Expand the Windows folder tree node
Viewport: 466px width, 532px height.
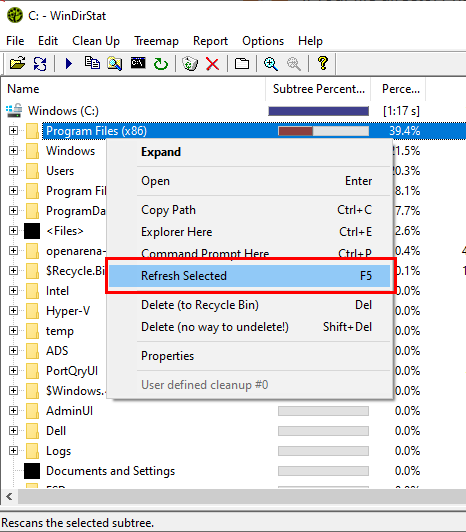point(13,151)
